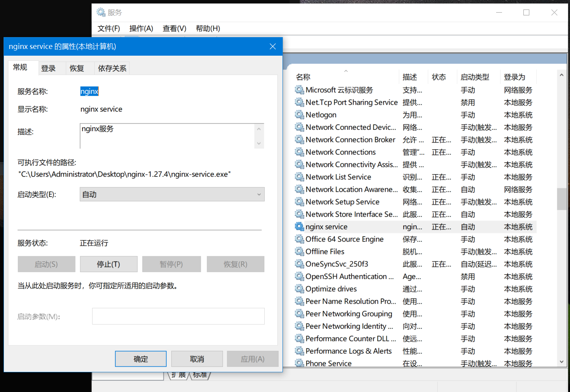Screen dimensions: 570x392
Task: Click the 启动参数(M) input field
Action: [178, 316]
